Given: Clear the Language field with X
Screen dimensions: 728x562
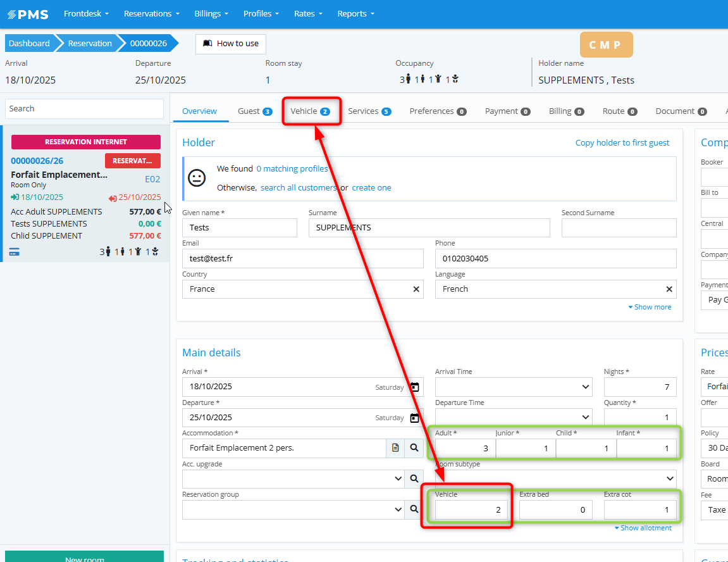Looking at the screenshot, I should (x=669, y=289).
